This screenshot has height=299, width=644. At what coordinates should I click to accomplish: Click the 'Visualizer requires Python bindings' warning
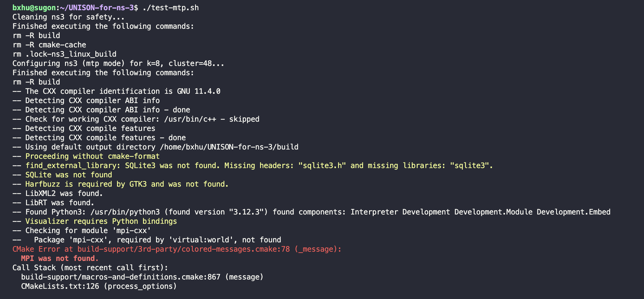[x=101, y=221]
